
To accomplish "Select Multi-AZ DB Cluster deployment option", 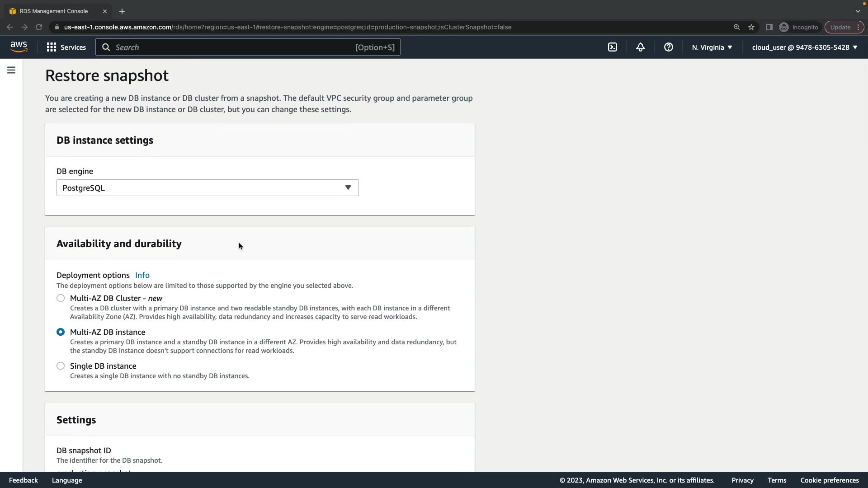I will coord(61,298).
